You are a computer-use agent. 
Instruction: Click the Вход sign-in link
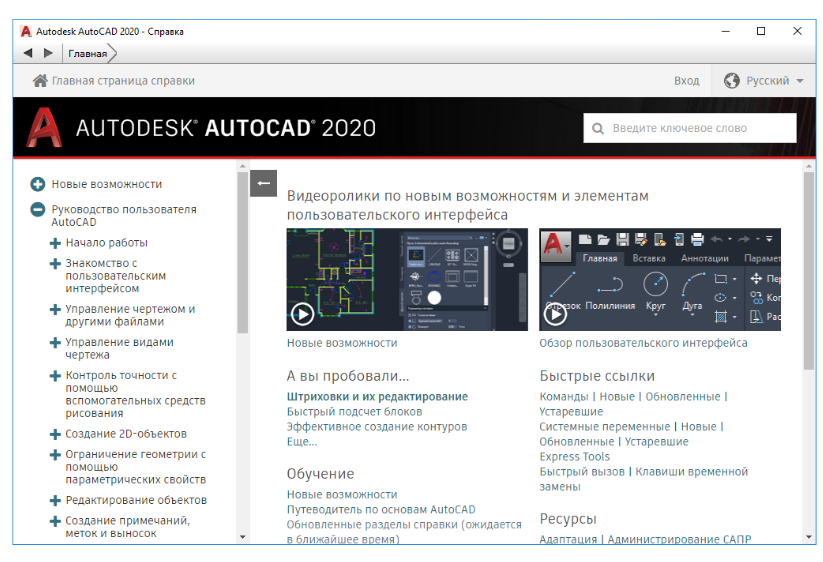pos(687,81)
